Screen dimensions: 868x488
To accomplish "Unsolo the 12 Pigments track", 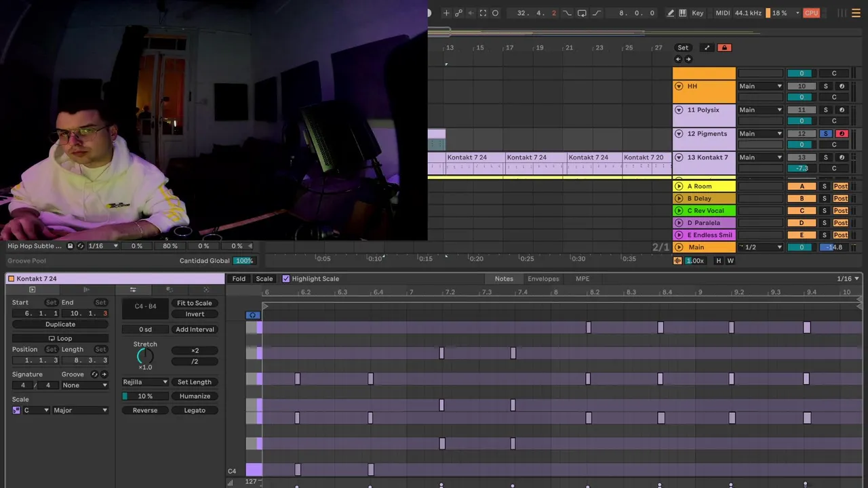I will coord(825,134).
